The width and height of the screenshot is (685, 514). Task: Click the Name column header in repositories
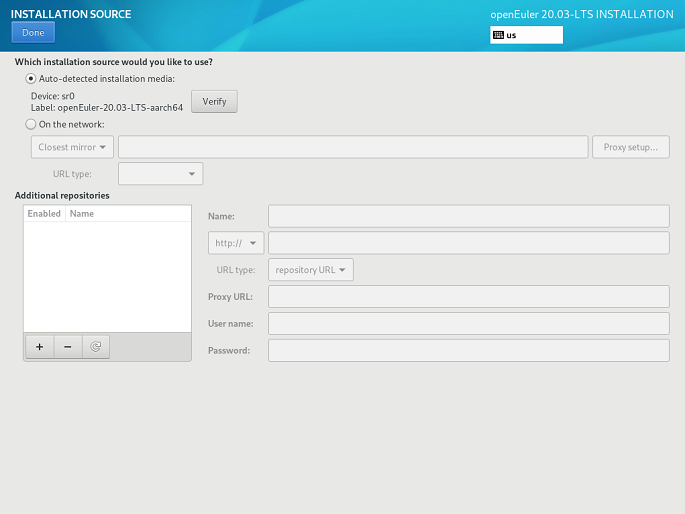tap(82, 214)
